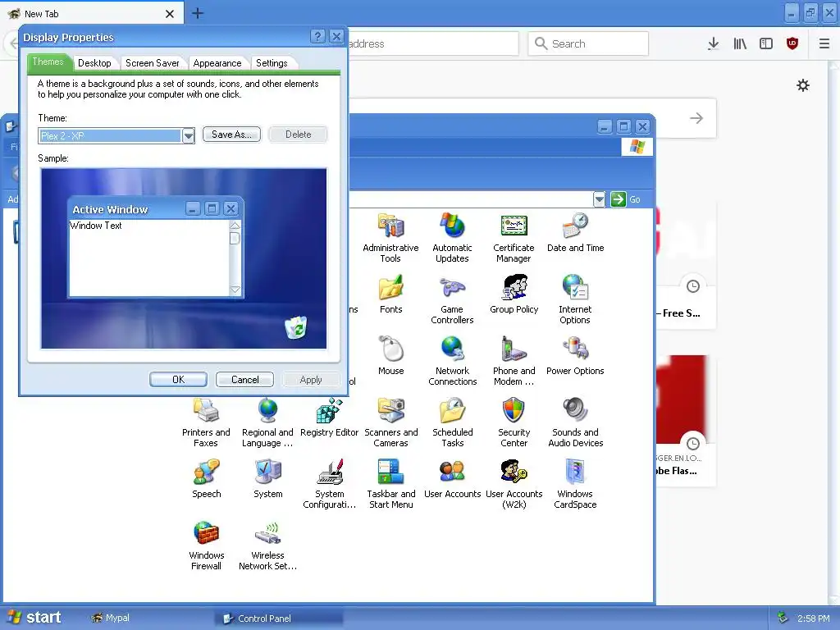Open Sounds and Audio Devices icon
840x630 pixels.
575,410
